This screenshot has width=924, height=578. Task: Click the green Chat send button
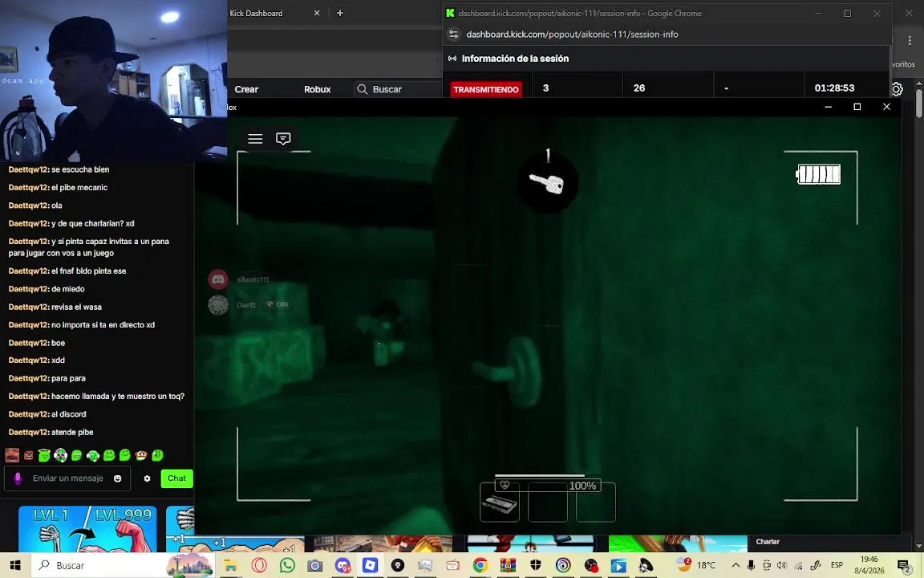click(176, 478)
